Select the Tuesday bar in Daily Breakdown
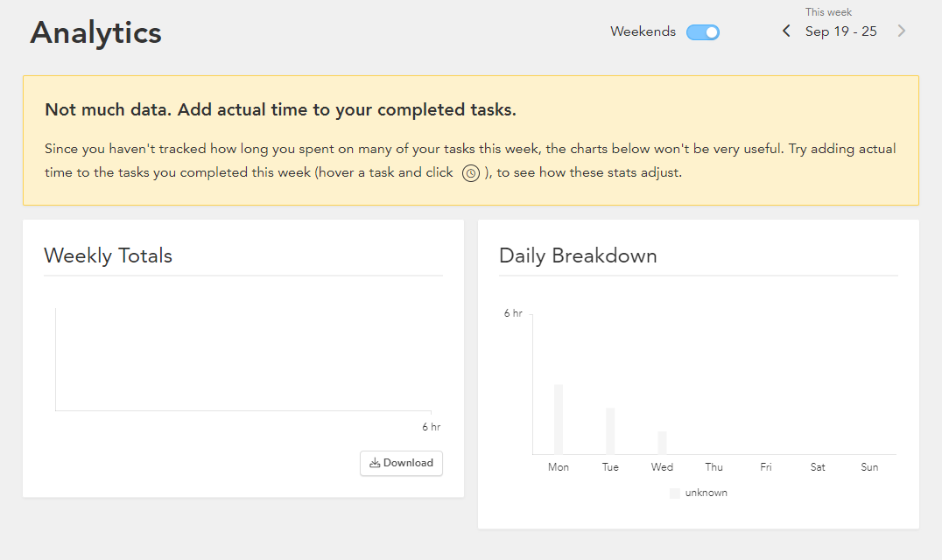942x560 pixels. (610, 431)
